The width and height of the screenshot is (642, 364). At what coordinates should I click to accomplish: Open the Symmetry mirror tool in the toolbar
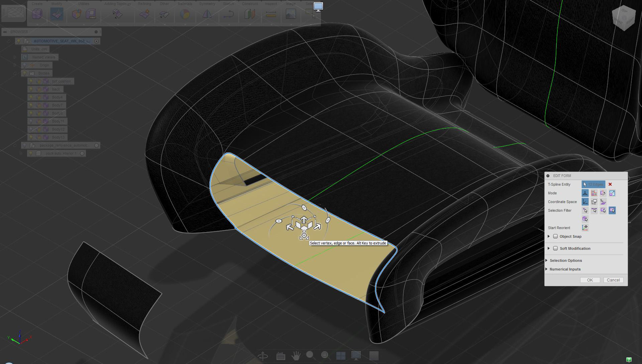tap(207, 14)
